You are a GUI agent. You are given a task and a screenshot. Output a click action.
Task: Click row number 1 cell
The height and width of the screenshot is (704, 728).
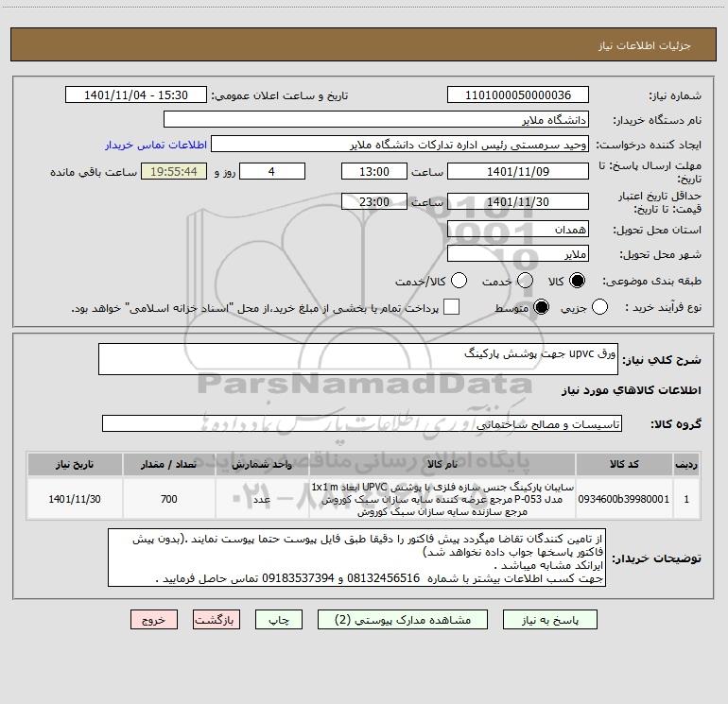(686, 499)
